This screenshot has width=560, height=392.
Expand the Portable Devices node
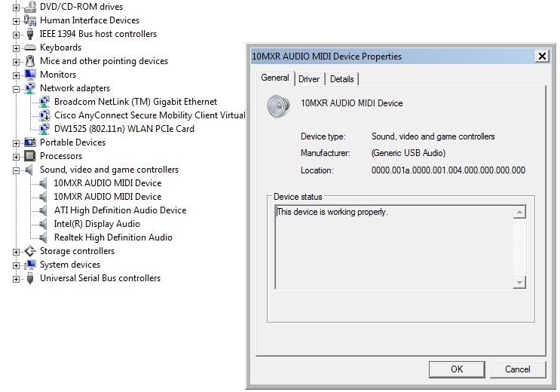16,143
